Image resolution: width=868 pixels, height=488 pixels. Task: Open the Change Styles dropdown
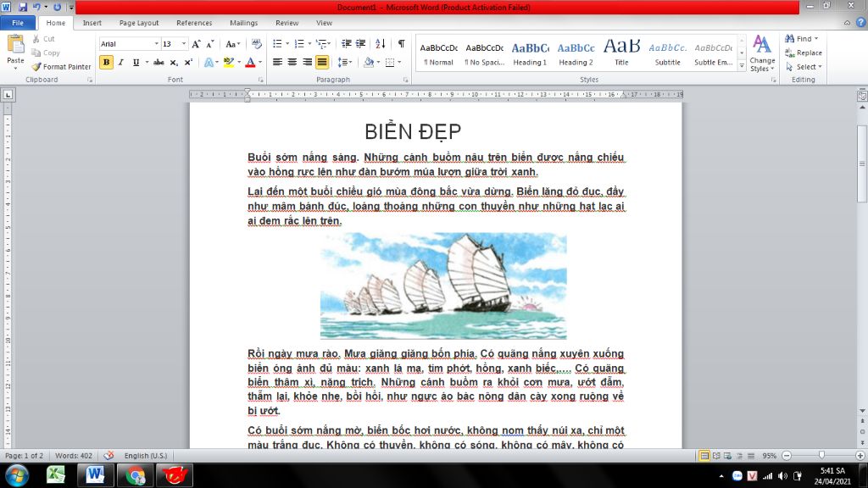tap(762, 53)
